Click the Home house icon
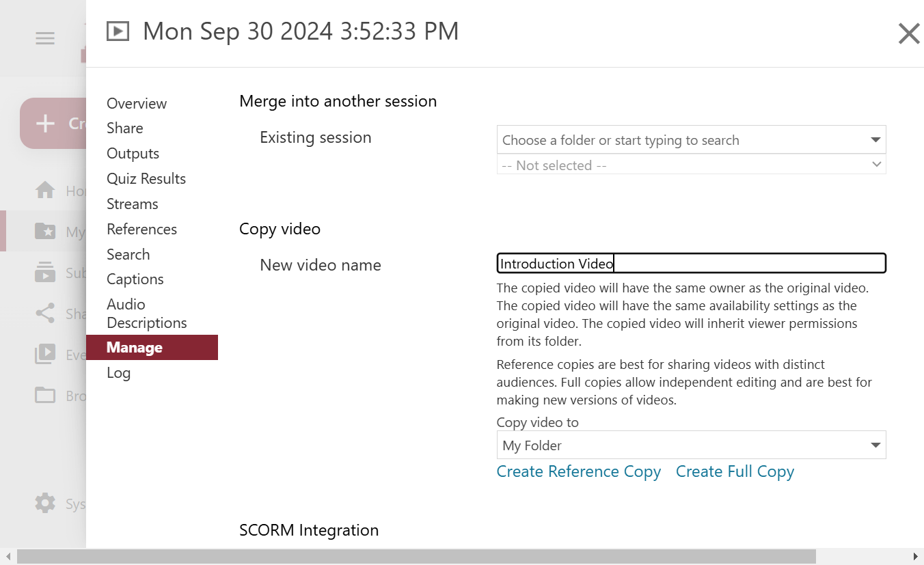Screen dimensions: 924x565 click(45, 191)
